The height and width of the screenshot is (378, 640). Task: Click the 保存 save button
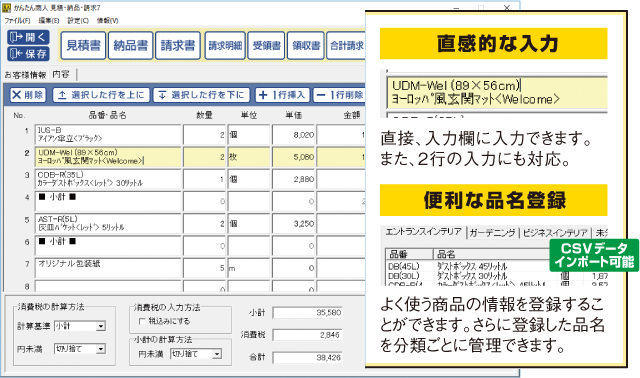tap(28, 53)
